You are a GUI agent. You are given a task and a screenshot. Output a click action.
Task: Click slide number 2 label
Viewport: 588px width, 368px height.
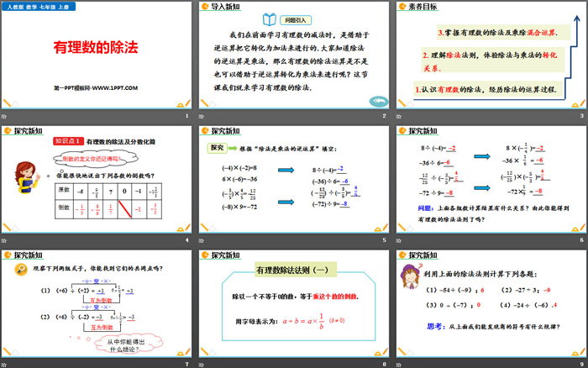[384, 116]
